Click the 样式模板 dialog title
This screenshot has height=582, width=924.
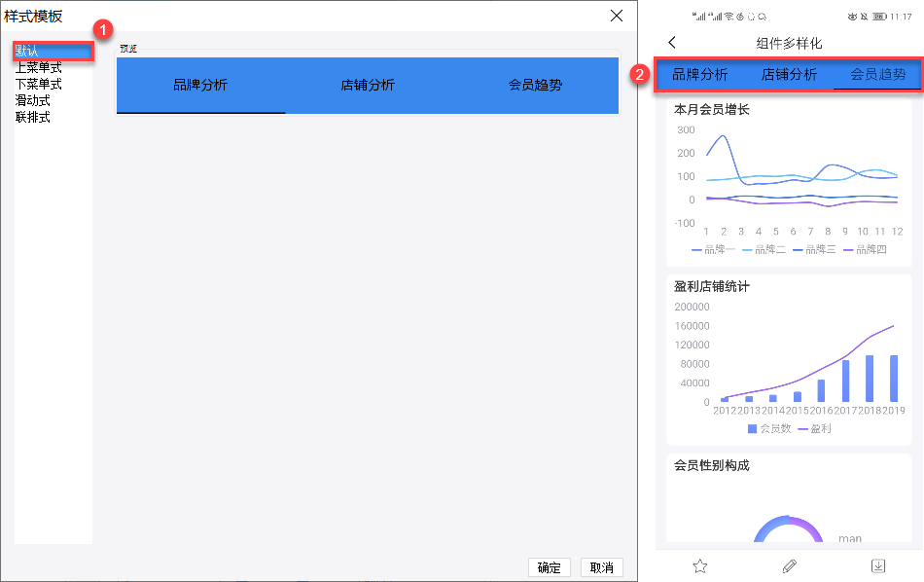[33, 17]
